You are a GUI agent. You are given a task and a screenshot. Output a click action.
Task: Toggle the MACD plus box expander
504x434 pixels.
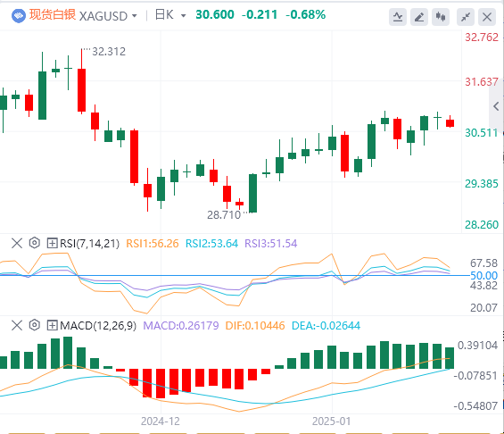pyautogui.click(x=52, y=325)
